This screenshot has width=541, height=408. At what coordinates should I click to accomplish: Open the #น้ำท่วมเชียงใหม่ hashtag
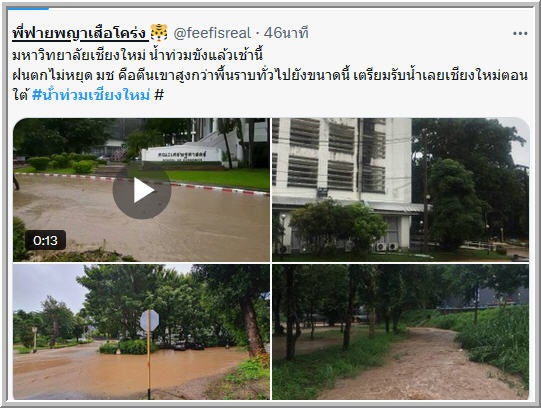pyautogui.click(x=91, y=94)
